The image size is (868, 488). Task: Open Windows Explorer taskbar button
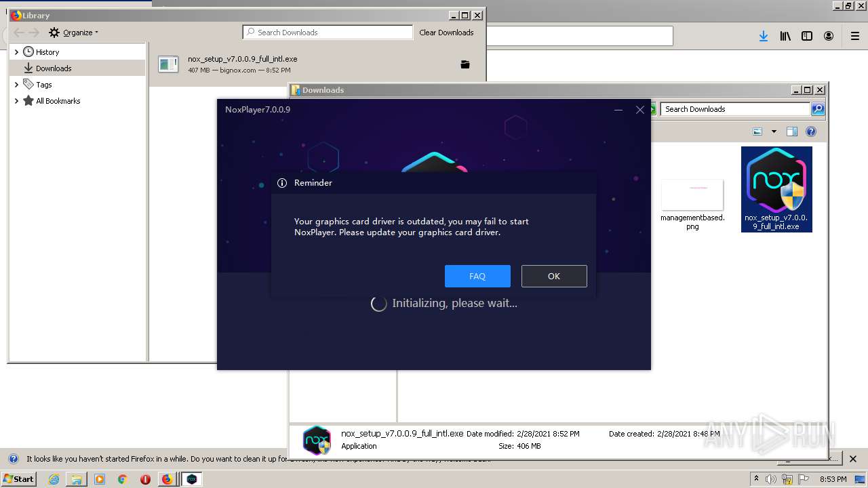[77, 479]
